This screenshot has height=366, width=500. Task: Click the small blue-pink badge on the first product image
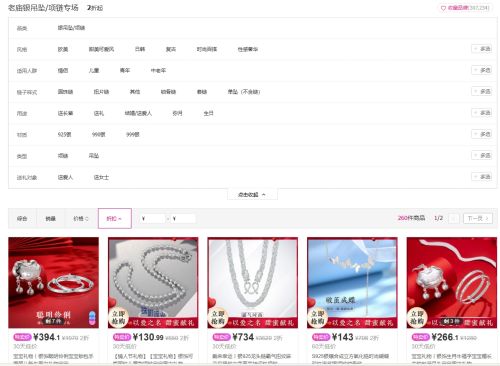pos(92,318)
